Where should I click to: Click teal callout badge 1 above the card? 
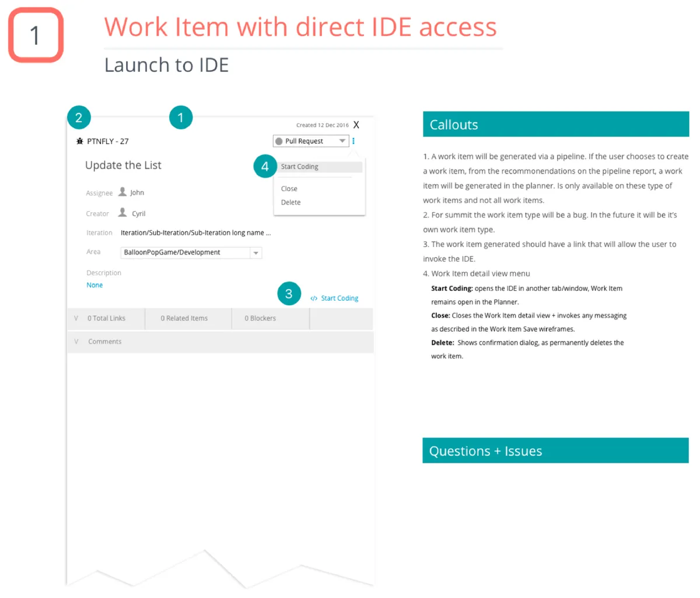181,117
